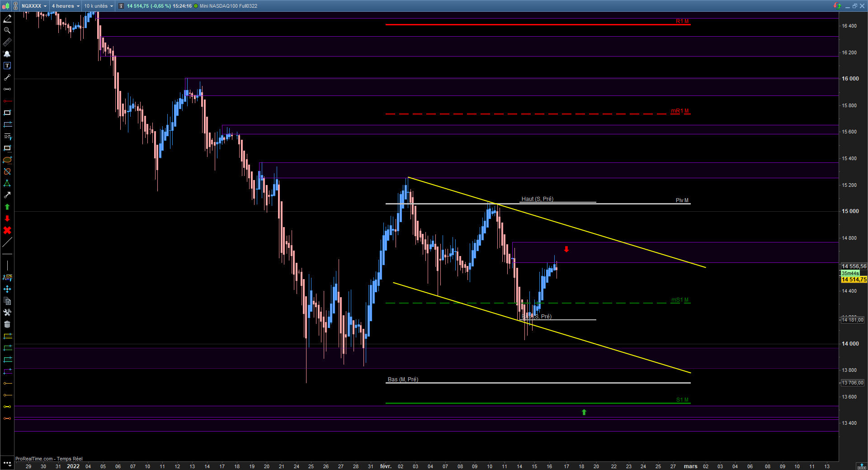Click the ProRealTime.com - Temps Réel label
Screen dimensions: 868x470
click(49, 459)
